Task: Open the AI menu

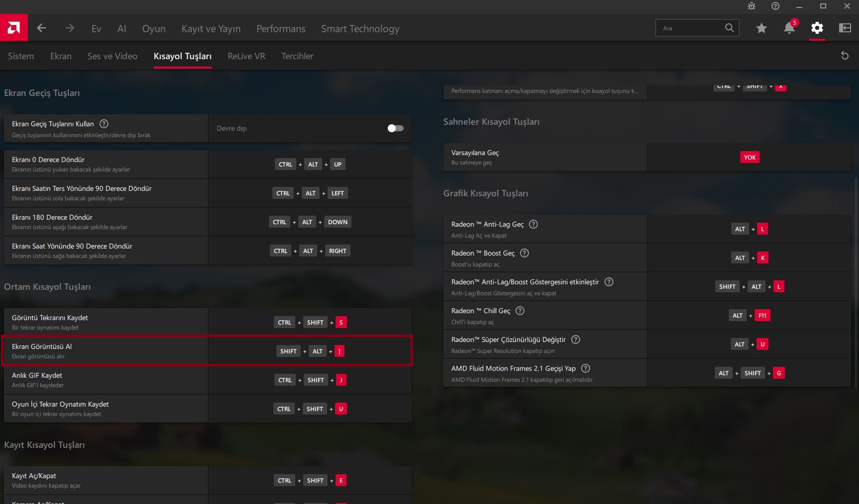Action: 122,28
